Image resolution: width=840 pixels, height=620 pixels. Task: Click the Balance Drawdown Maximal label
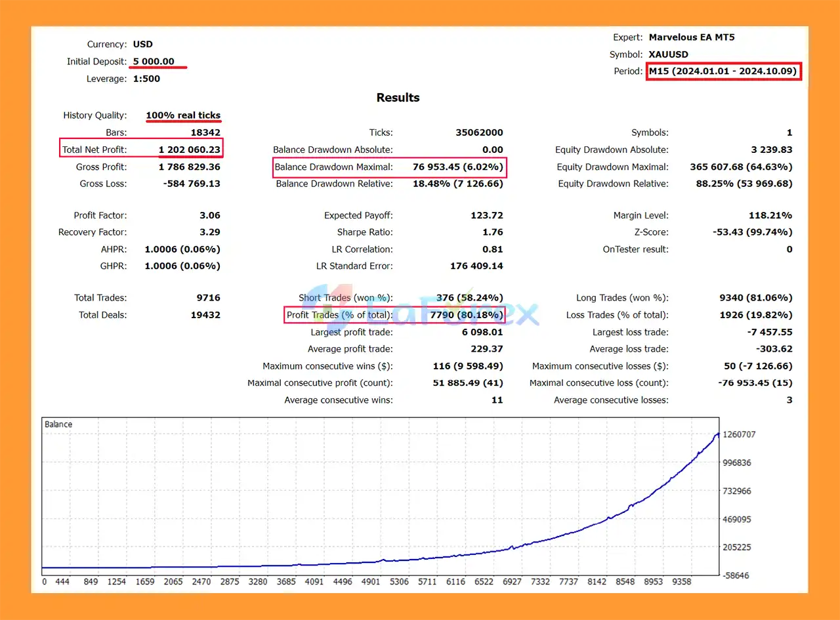333,167
